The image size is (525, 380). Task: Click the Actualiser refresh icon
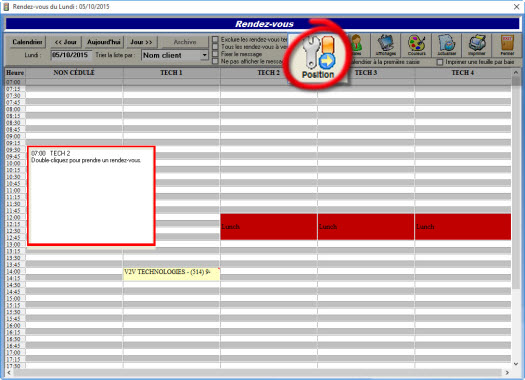click(x=446, y=45)
